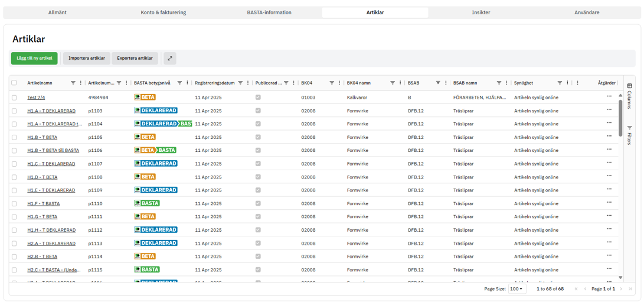This screenshot has width=644, height=305.
Task: Click filter icon in Synlighet column header
Action: 560,83
